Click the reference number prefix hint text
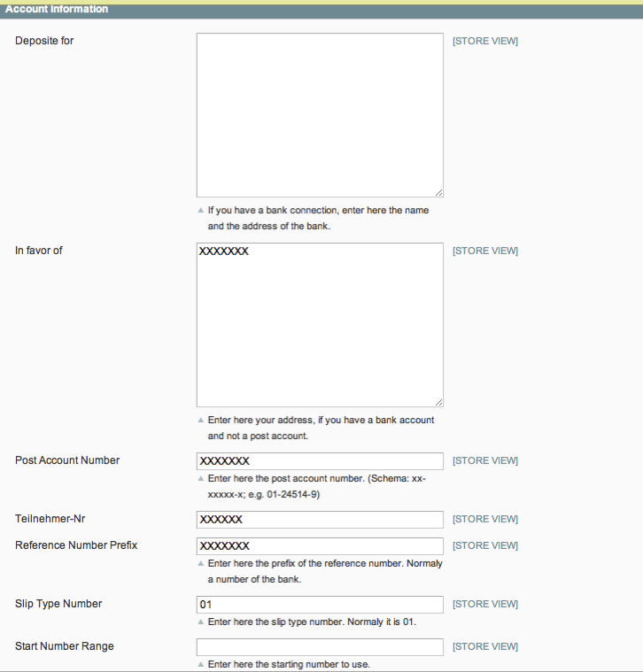 pos(325,571)
